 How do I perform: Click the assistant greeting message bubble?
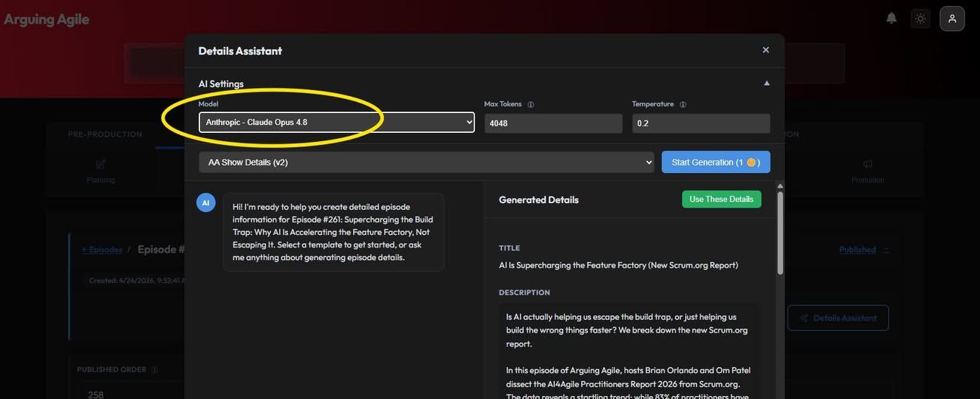[333, 232]
